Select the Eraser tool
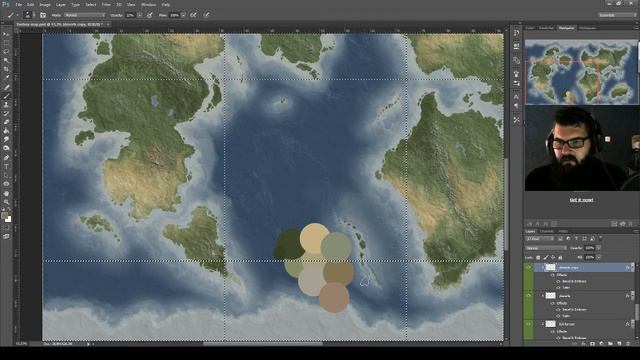 click(6, 122)
